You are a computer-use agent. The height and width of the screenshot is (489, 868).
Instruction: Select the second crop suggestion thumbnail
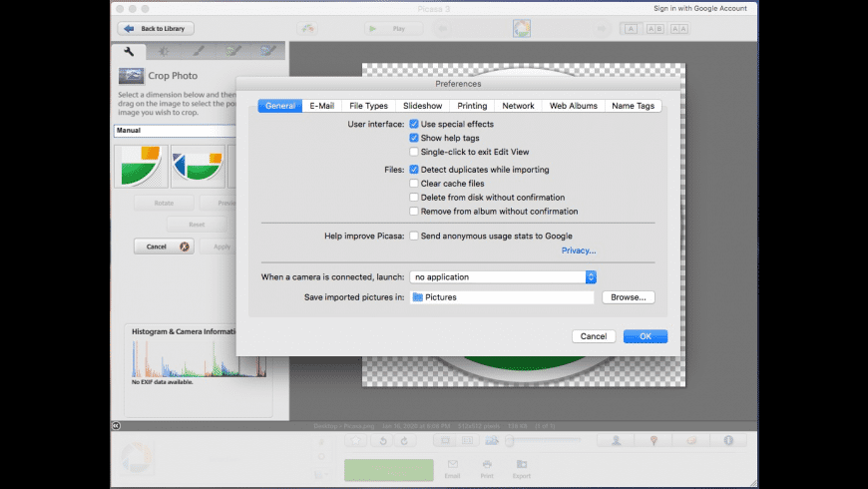(x=198, y=166)
